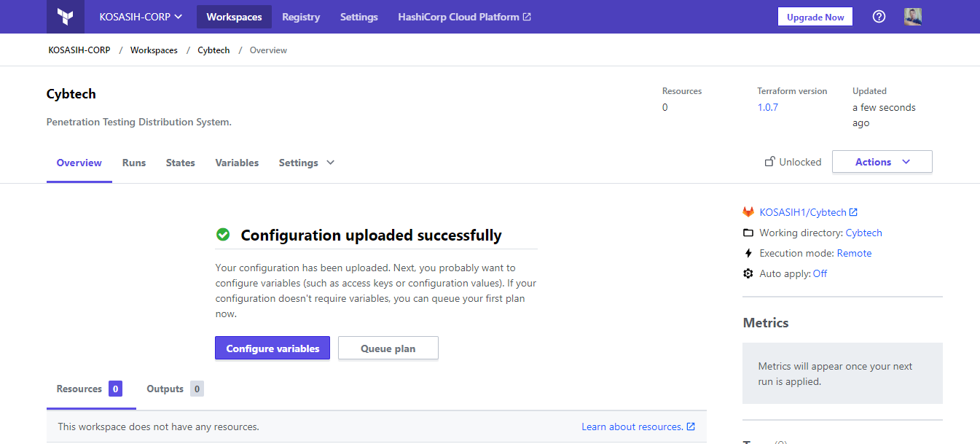The width and height of the screenshot is (980, 444).
Task: Click the execution mode lightning icon
Action: point(748,253)
